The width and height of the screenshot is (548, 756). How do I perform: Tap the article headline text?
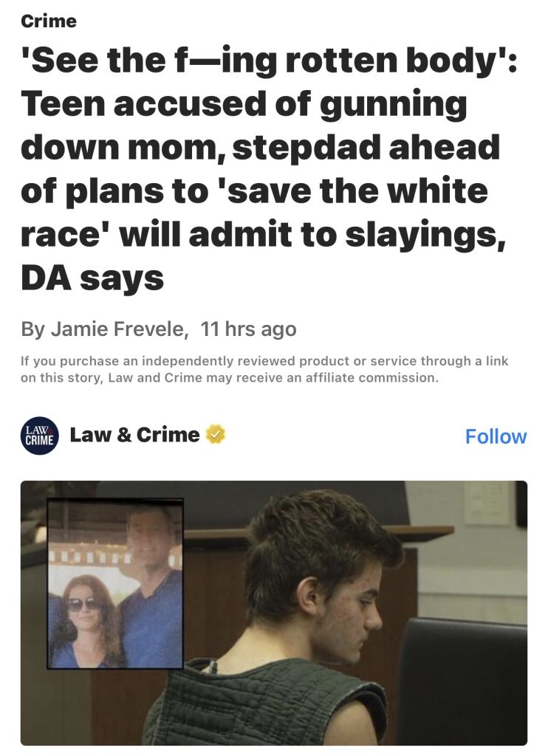(269, 168)
